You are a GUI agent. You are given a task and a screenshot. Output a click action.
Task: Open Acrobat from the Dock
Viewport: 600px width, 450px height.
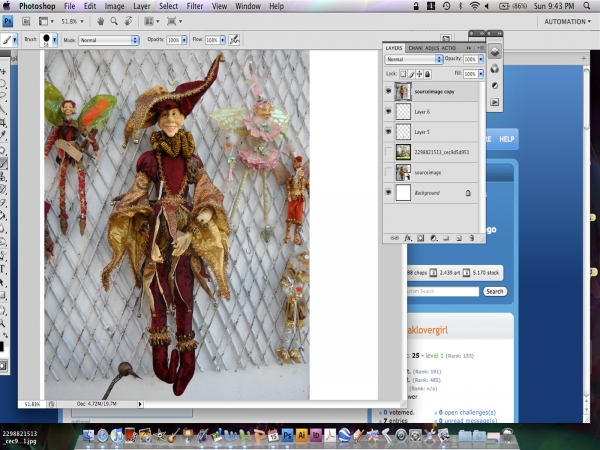(330, 435)
